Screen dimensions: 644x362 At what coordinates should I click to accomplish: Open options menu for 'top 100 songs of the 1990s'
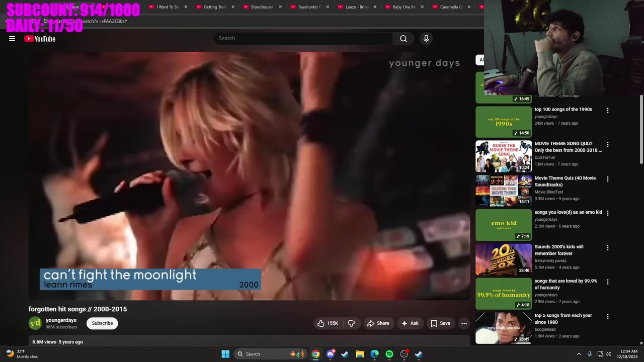coord(608,110)
